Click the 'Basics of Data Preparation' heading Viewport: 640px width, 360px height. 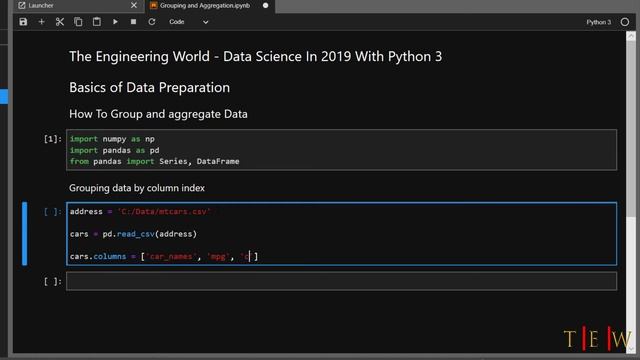click(x=149, y=87)
